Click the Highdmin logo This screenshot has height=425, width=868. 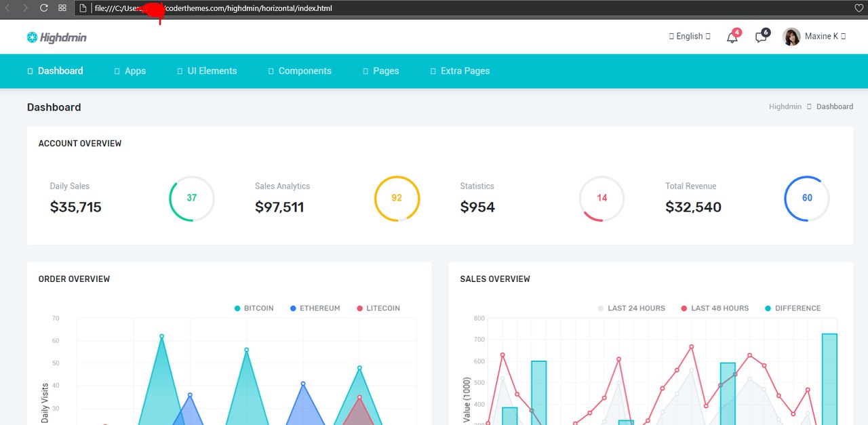click(x=57, y=37)
